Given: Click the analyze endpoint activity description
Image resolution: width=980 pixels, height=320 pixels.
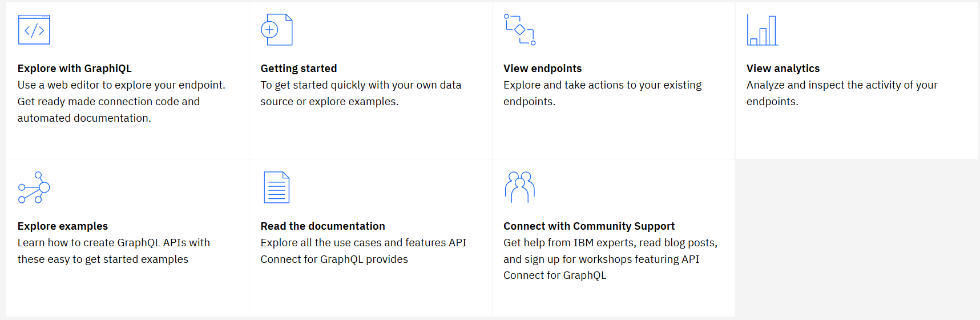Looking at the screenshot, I should coord(841,93).
